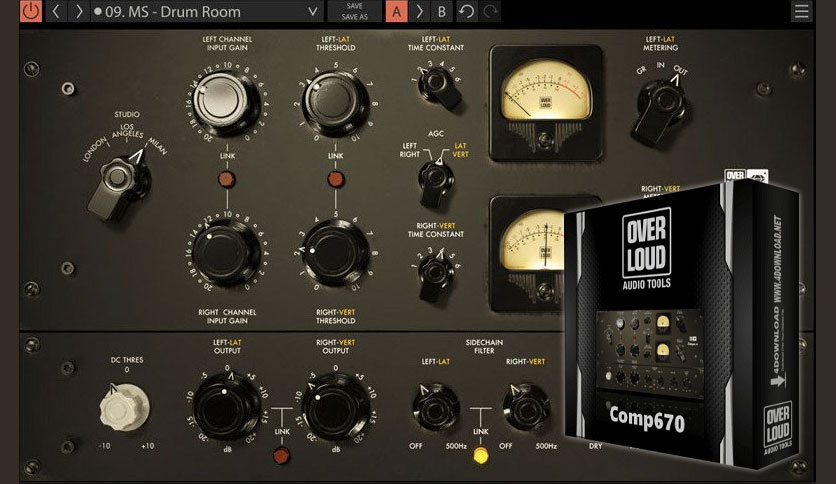Click the Left-Lat Output knob

pos(226,407)
